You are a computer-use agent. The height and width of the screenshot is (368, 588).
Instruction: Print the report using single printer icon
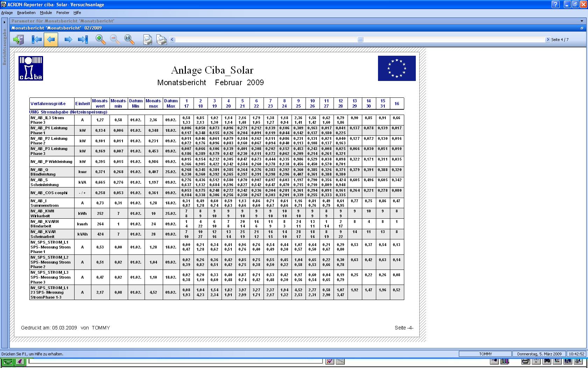pyautogui.click(x=148, y=40)
